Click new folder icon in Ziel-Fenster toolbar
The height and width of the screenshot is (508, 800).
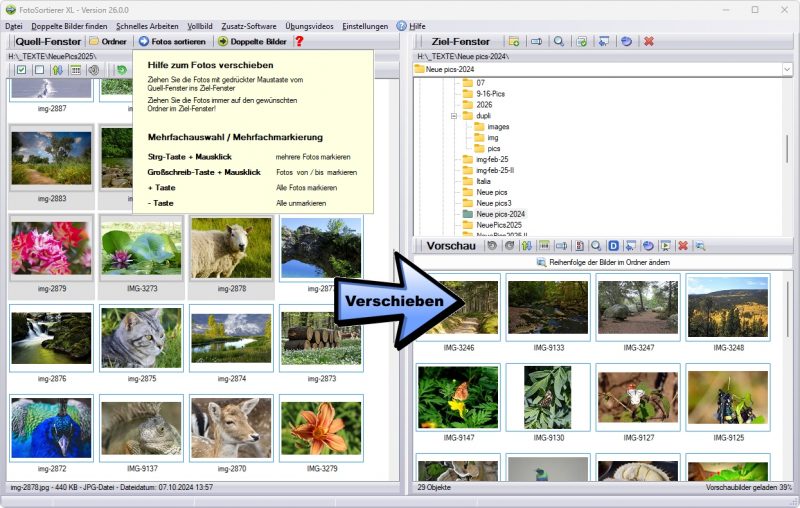514,41
